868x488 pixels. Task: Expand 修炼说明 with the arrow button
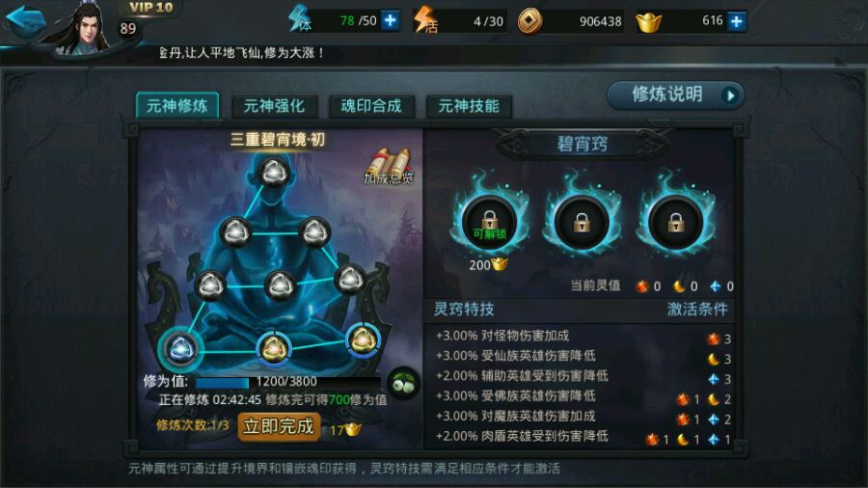731,95
